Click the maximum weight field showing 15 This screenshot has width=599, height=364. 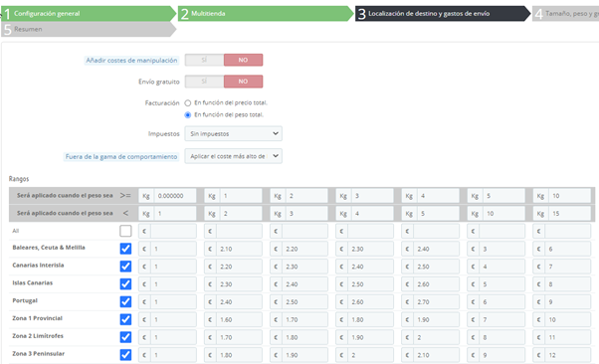click(569, 214)
